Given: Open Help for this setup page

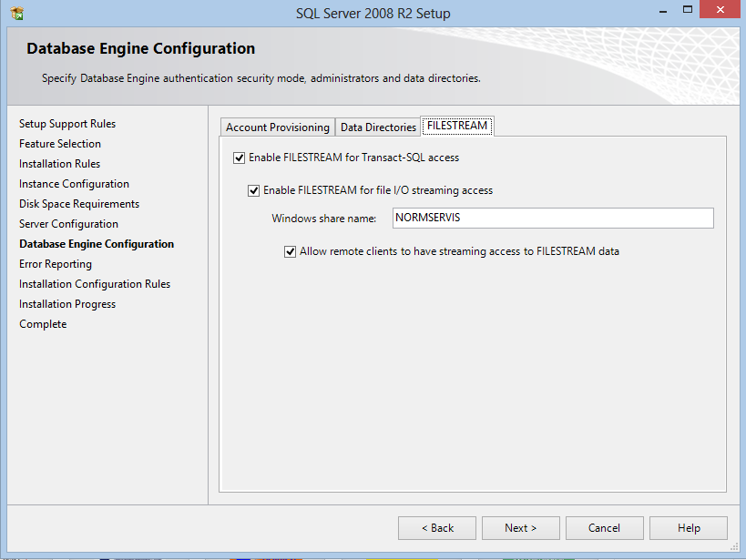Looking at the screenshot, I should pos(689,528).
